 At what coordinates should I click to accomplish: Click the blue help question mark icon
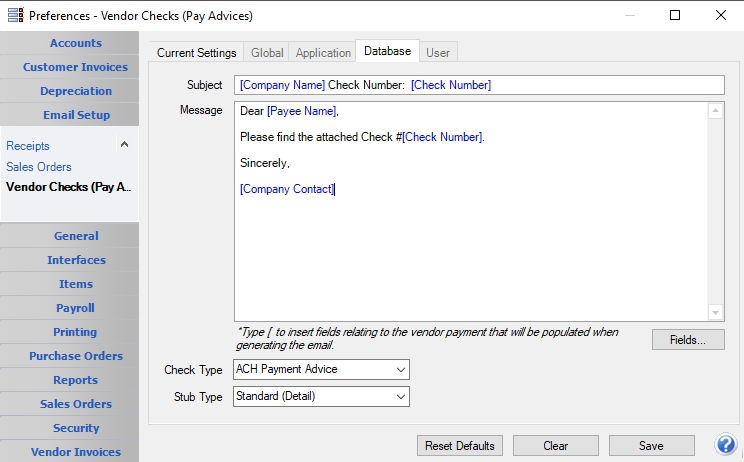tap(726, 445)
